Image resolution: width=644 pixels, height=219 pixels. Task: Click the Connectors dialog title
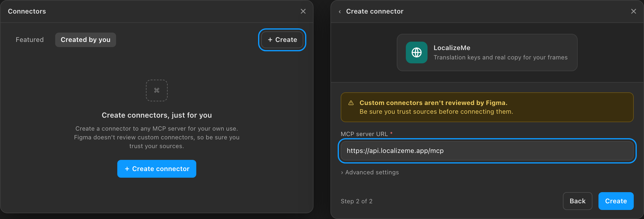[27, 11]
